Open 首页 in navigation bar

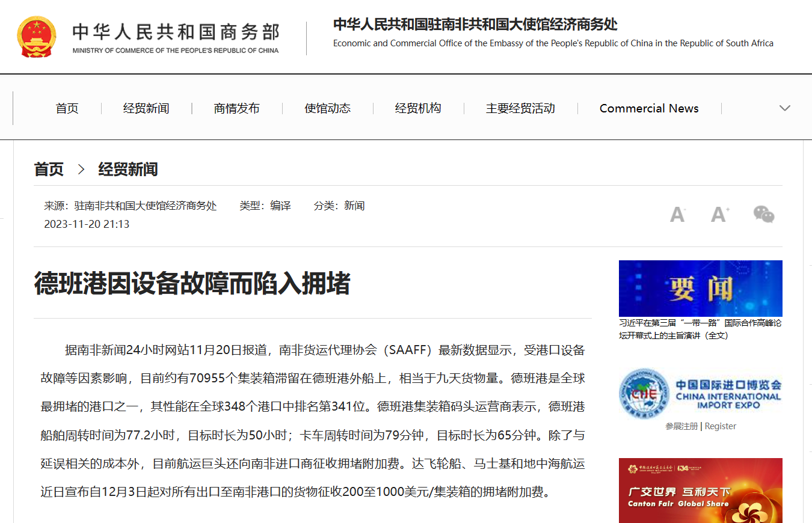coord(67,108)
